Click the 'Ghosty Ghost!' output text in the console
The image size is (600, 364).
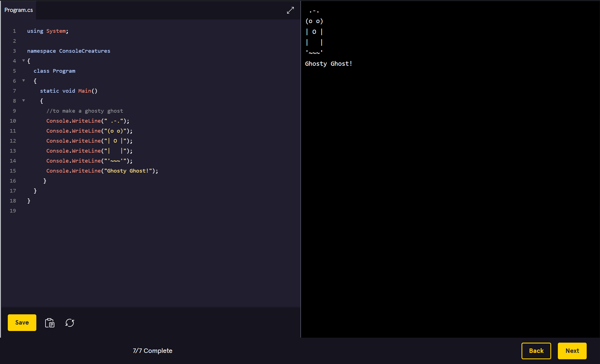328,64
